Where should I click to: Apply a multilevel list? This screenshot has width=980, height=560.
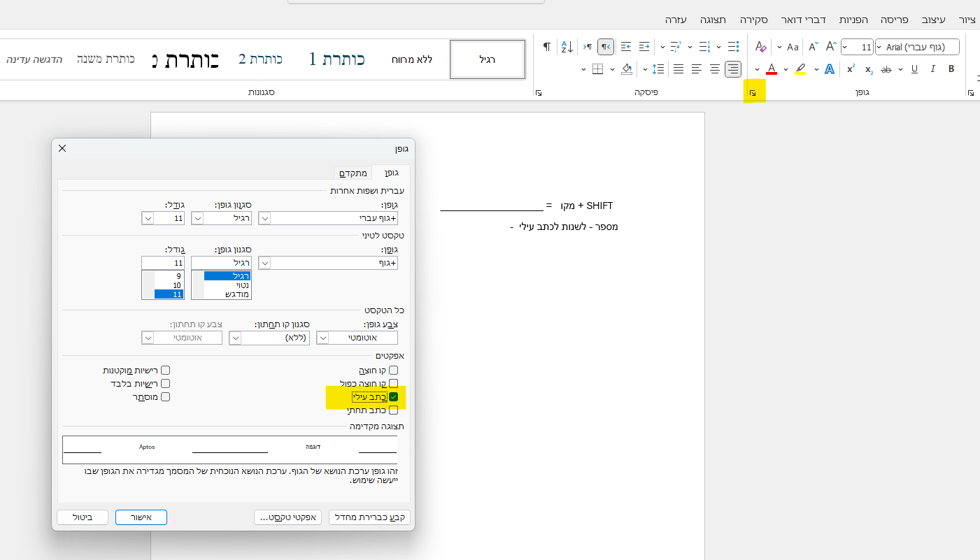point(675,47)
